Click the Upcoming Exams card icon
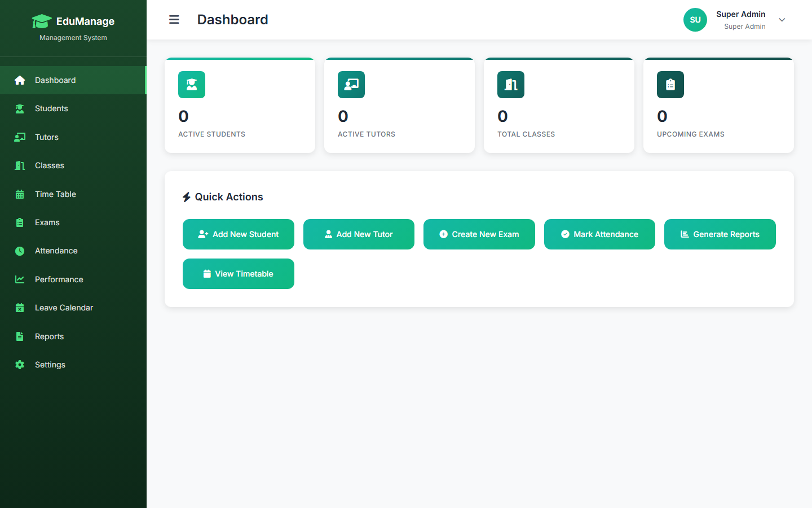812x508 pixels. point(670,85)
